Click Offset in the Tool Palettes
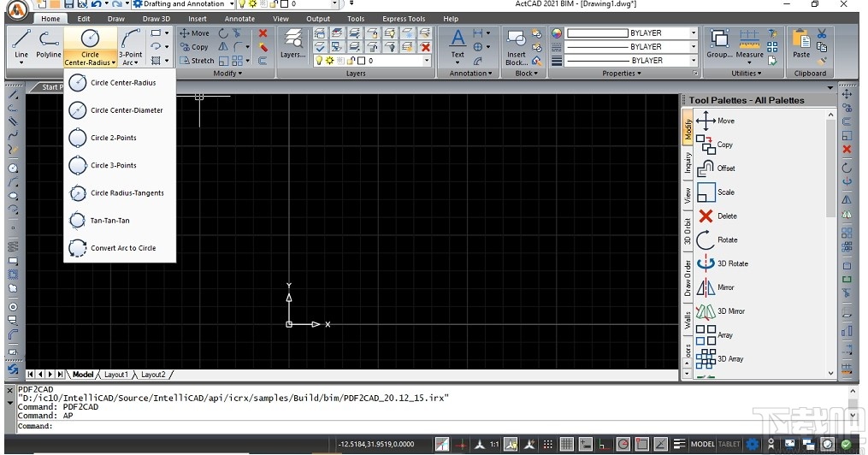The height and width of the screenshot is (455, 868). click(716, 168)
